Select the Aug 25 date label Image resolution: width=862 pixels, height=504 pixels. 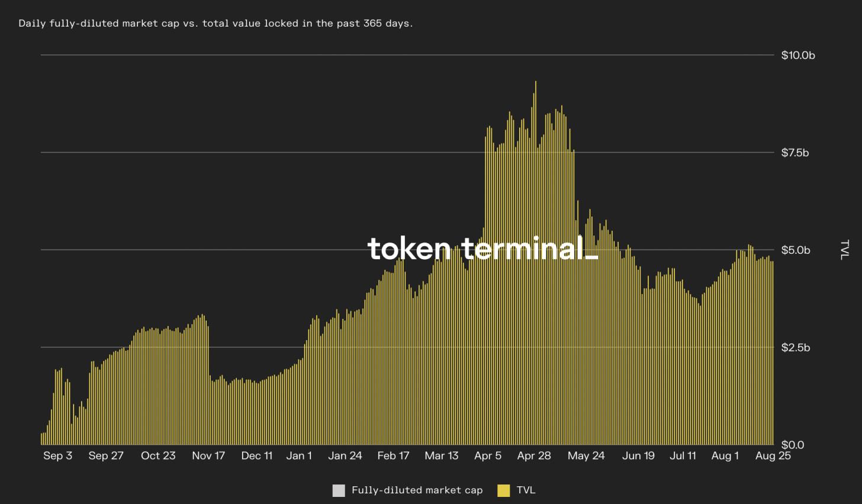[x=773, y=456]
